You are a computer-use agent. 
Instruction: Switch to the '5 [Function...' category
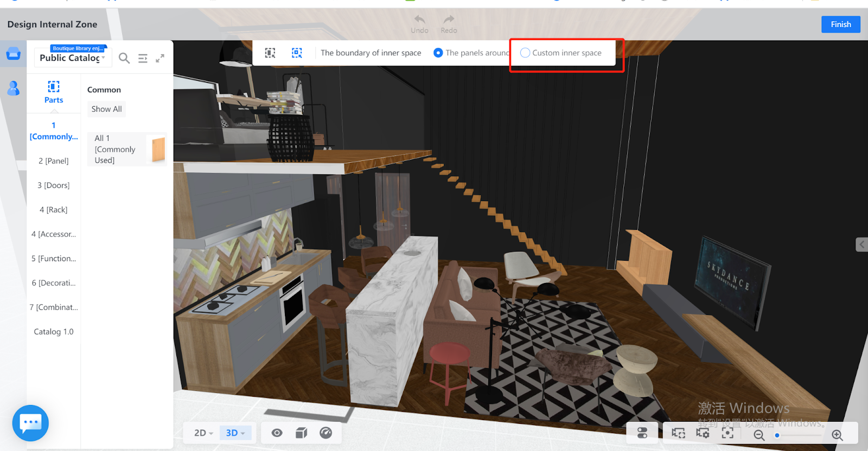pos(54,259)
